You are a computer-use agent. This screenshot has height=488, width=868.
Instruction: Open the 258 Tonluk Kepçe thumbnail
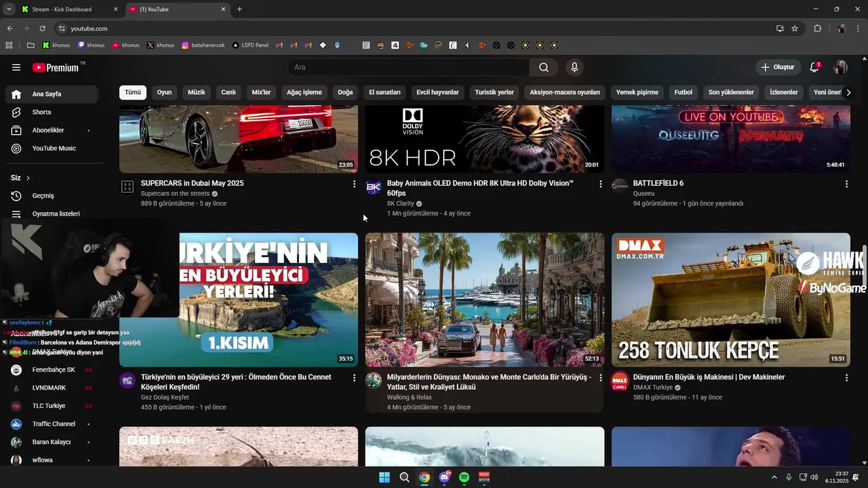pyautogui.click(x=731, y=300)
